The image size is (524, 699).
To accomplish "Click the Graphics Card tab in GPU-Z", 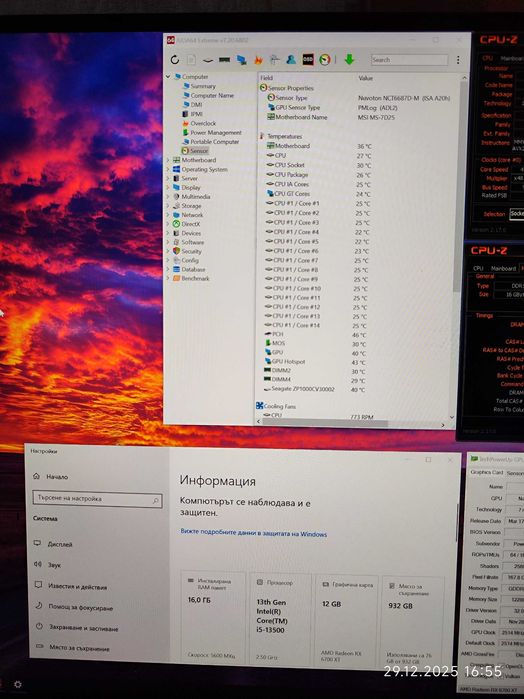I will click(487, 472).
